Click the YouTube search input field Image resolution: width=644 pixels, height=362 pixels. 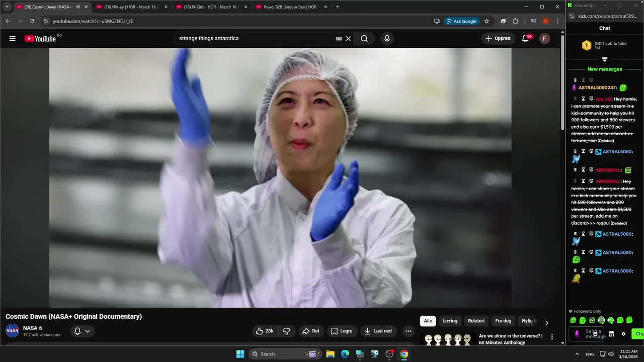257,39
